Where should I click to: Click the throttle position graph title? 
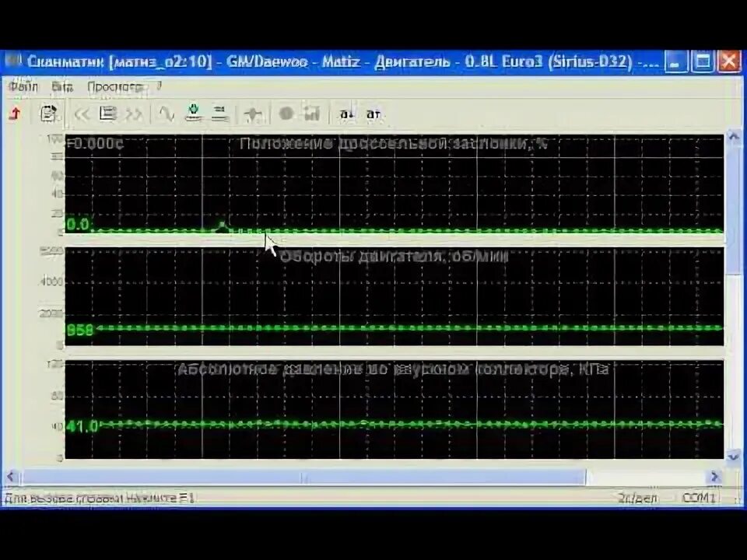393,143
